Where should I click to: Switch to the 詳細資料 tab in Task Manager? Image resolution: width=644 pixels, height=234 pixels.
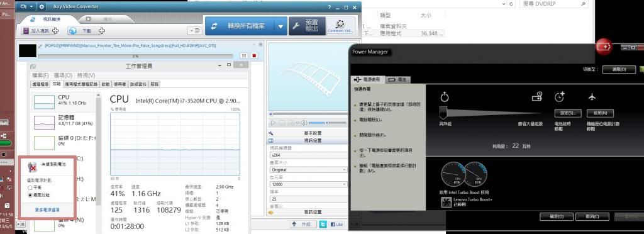138,84
